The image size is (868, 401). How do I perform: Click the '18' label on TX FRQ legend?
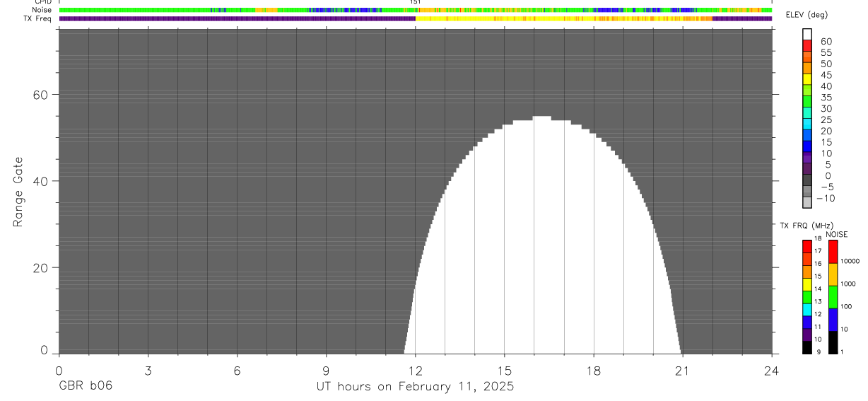tap(818, 239)
